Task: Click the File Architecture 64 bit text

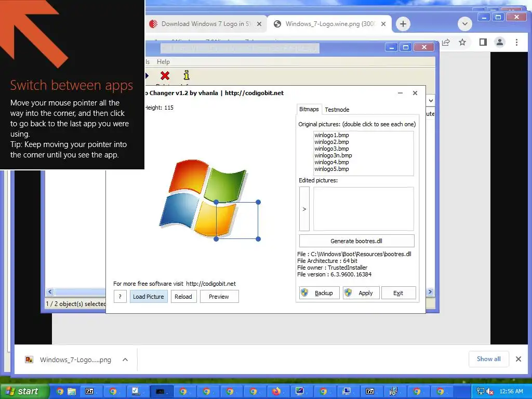Action: point(327,261)
